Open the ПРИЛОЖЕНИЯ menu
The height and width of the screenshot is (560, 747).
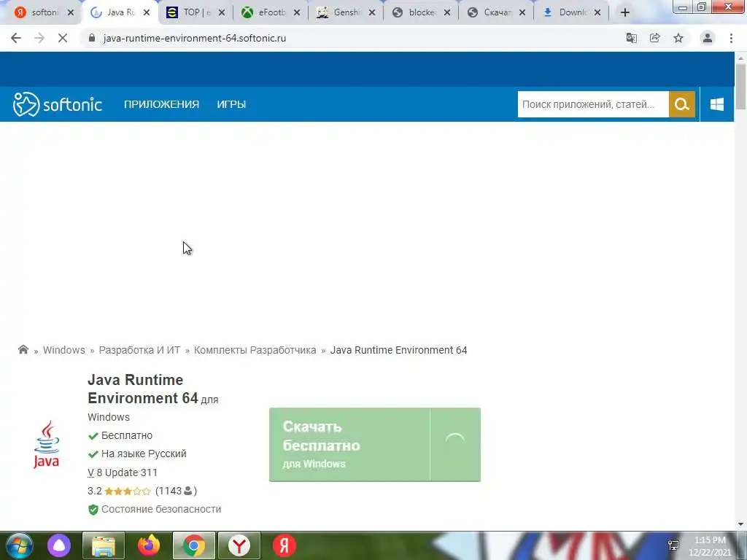point(161,104)
